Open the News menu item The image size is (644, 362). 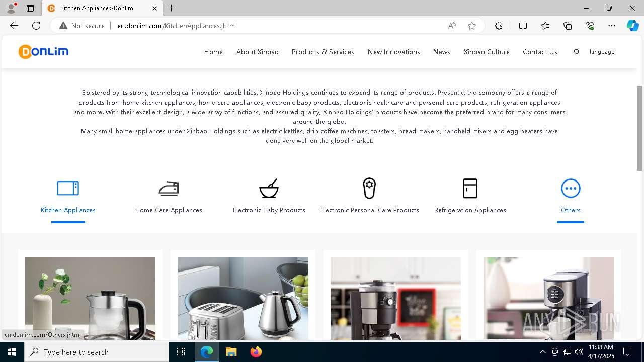coord(442,52)
